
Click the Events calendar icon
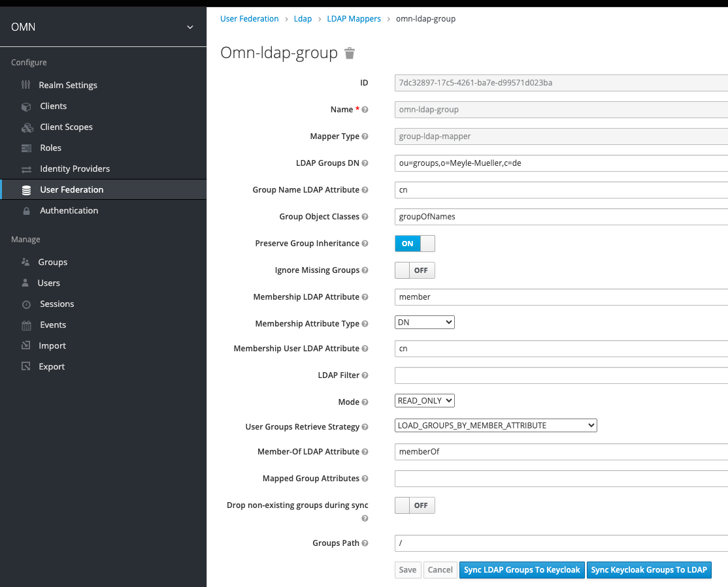click(x=26, y=325)
